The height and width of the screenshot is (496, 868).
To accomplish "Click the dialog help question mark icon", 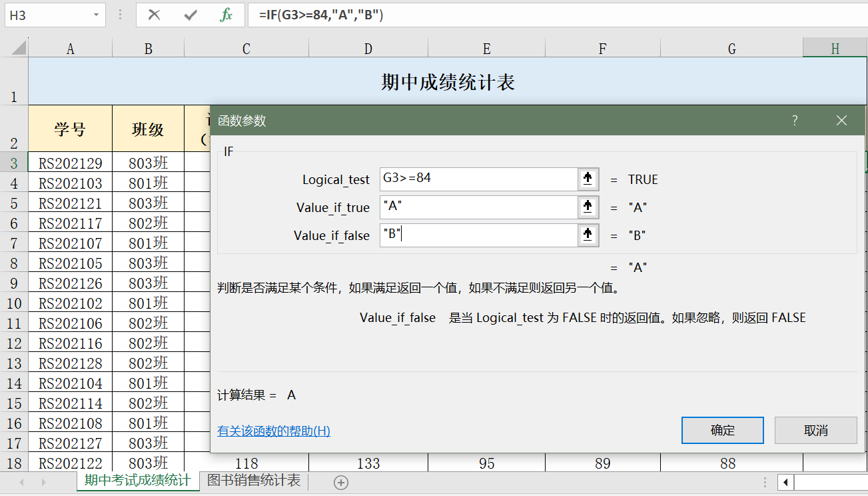I will pyautogui.click(x=795, y=121).
